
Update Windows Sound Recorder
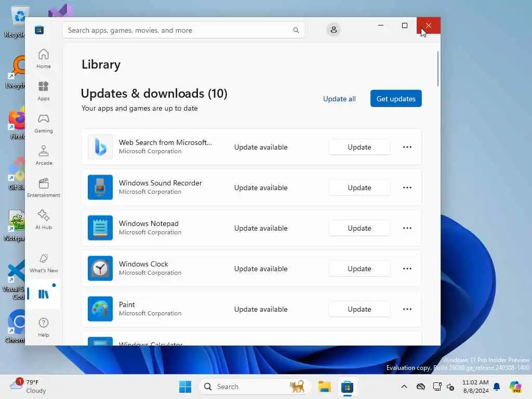point(360,187)
